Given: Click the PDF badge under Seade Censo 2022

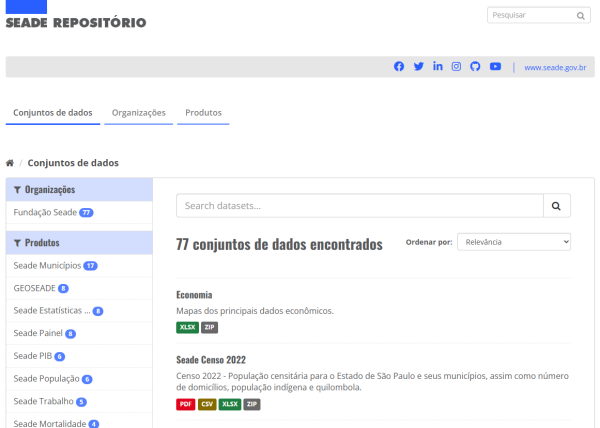Looking at the screenshot, I should [186, 404].
